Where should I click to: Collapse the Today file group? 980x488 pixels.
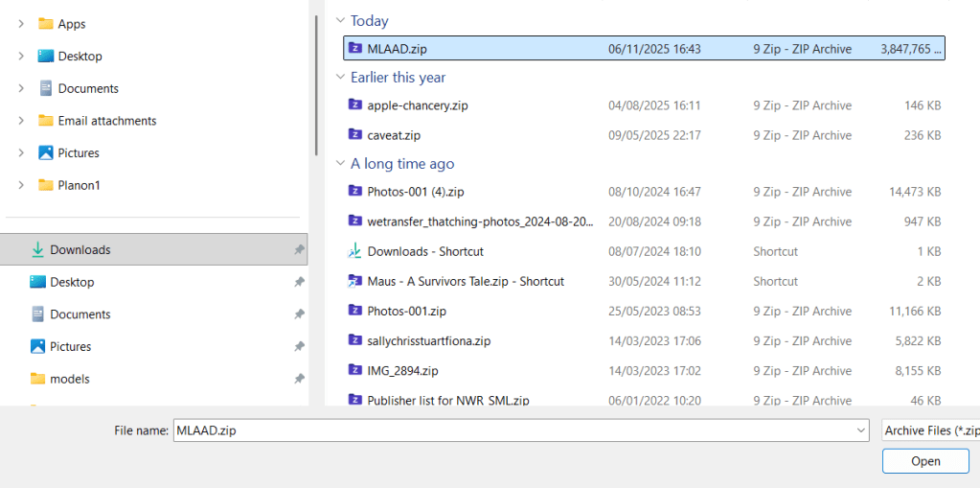click(340, 21)
